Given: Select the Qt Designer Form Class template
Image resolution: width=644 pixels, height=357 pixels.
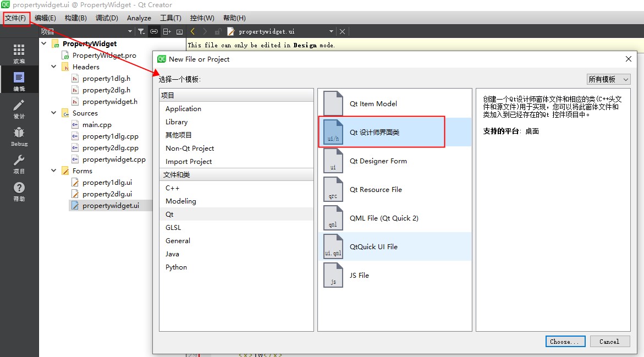Looking at the screenshot, I should 395,132.
